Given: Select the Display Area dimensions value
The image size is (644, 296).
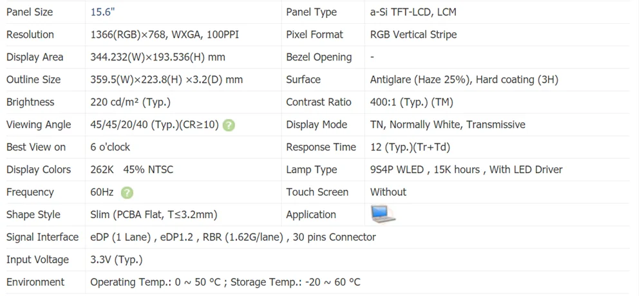Looking at the screenshot, I should tap(157, 57).
